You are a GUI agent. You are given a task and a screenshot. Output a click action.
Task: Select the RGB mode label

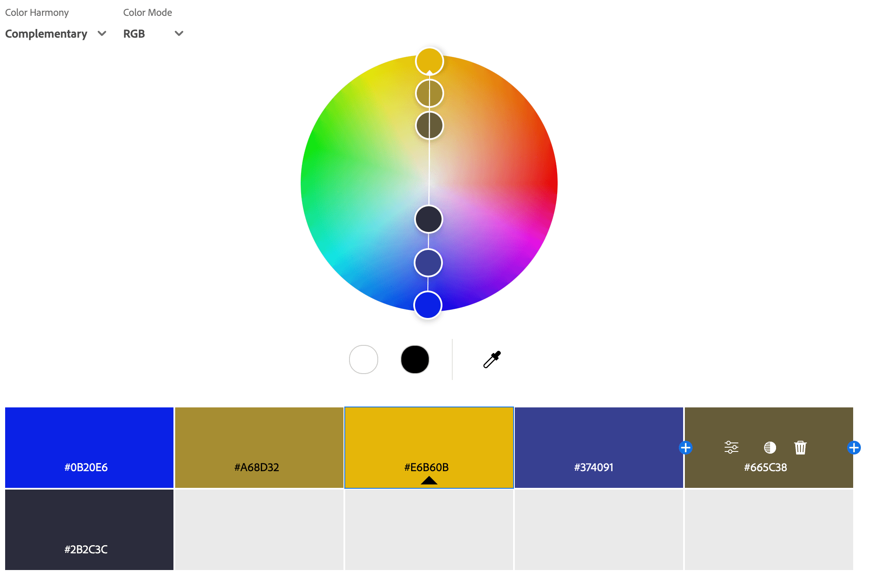tap(134, 33)
